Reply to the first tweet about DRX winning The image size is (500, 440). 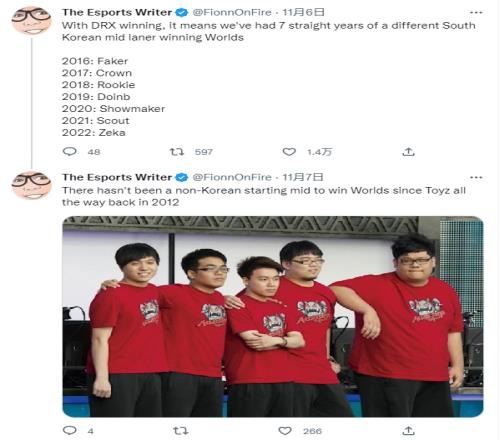pos(70,152)
